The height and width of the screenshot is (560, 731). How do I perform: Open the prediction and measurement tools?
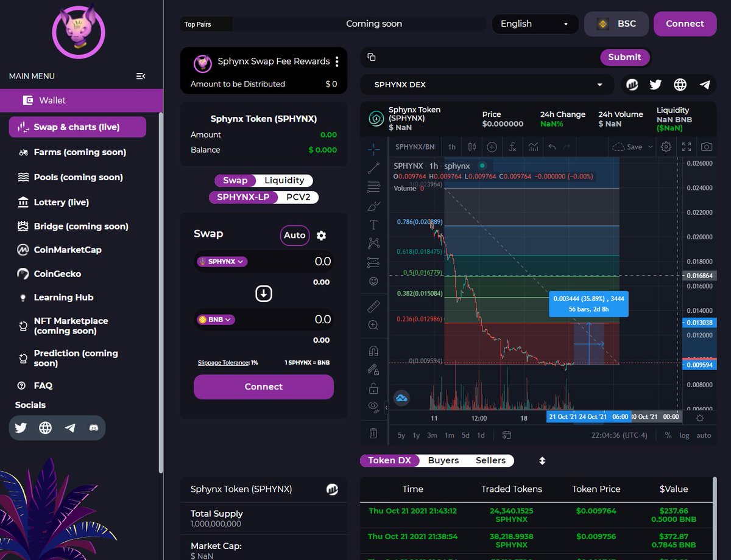[373, 262]
